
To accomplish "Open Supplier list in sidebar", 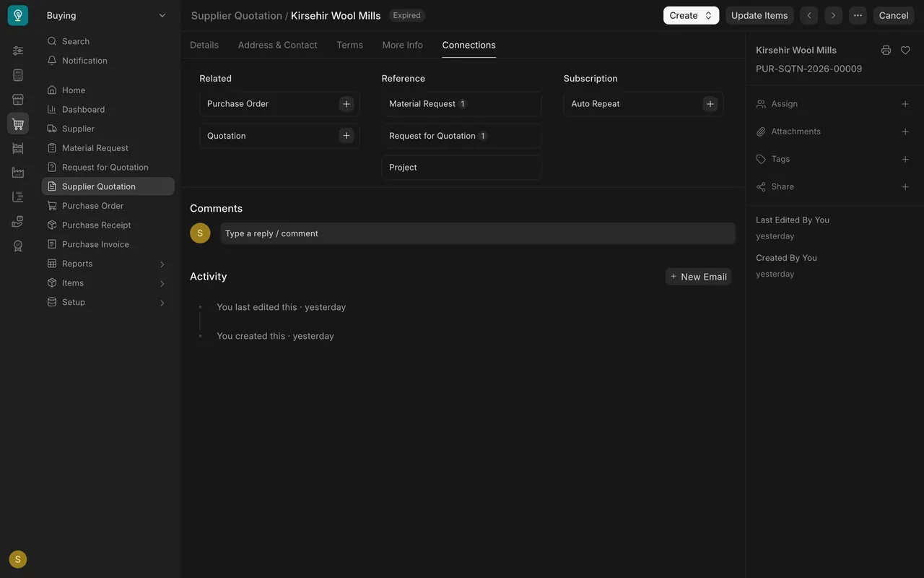I will coord(108,129).
